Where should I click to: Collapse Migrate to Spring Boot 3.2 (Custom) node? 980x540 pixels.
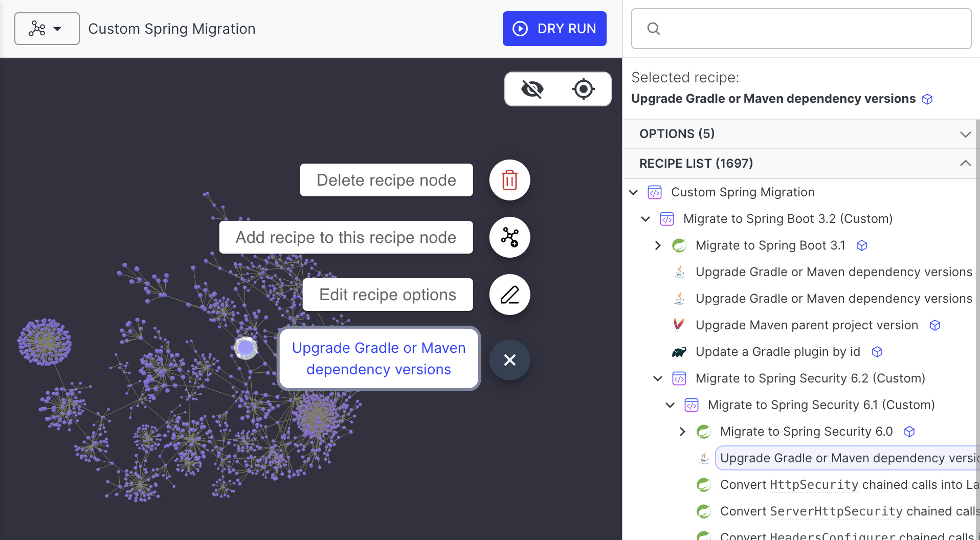[x=645, y=219]
